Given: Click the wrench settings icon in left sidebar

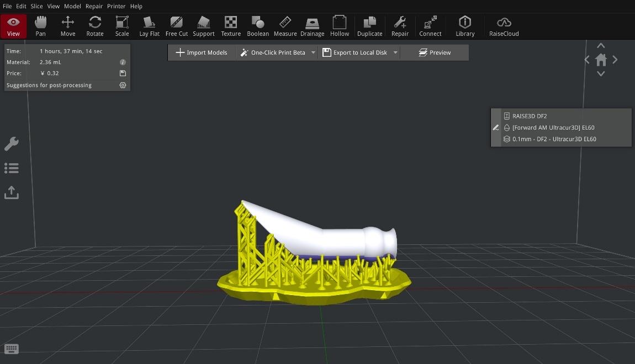Looking at the screenshot, I should [x=12, y=144].
